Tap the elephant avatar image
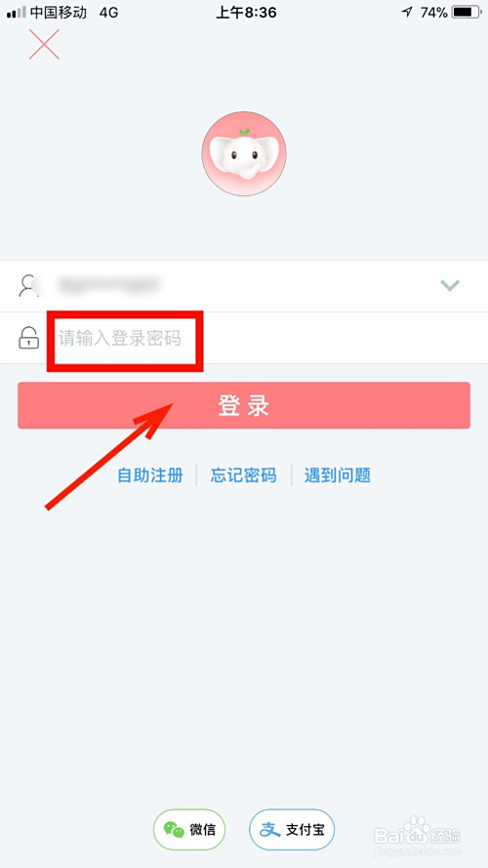 (244, 153)
